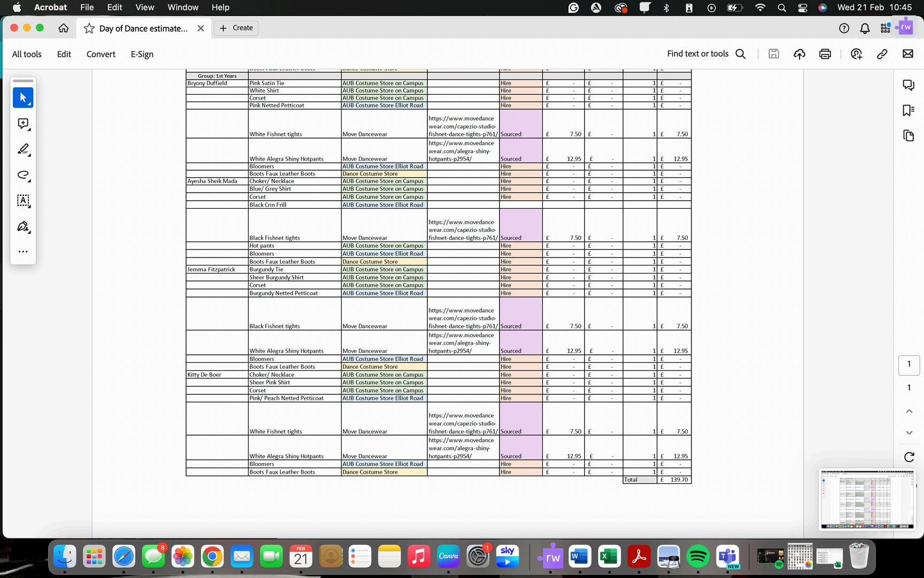The image size is (924, 578).
Task: Open the Comments panel icon
Action: pyautogui.click(x=908, y=85)
